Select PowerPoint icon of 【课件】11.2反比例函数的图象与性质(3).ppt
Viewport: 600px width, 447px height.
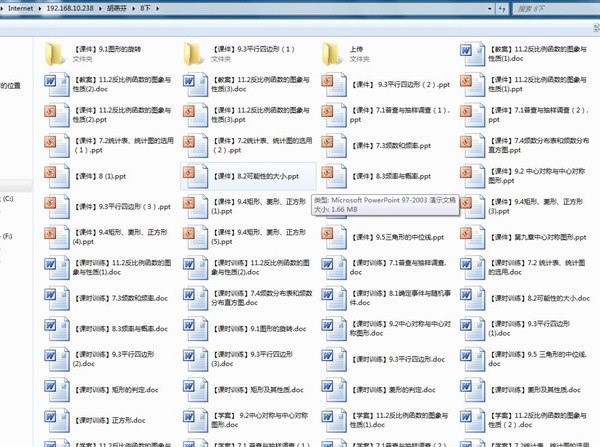click(195, 115)
